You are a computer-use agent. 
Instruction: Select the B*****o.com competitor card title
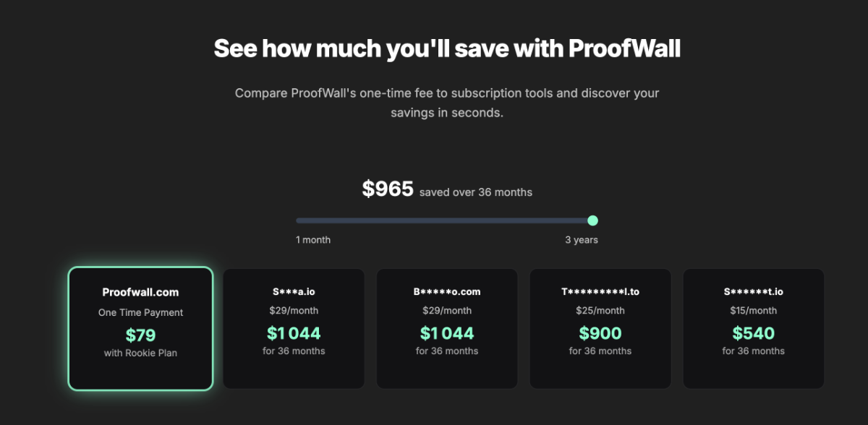click(447, 292)
